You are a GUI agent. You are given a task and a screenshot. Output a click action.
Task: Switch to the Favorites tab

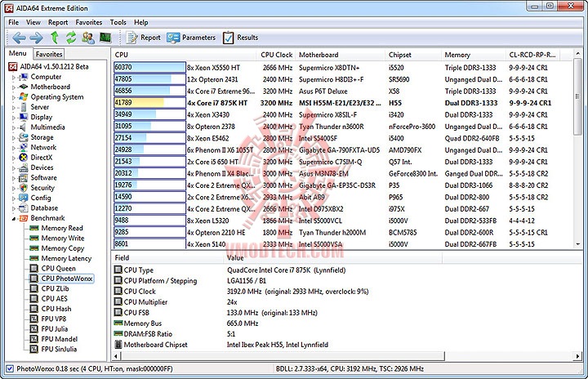click(49, 54)
